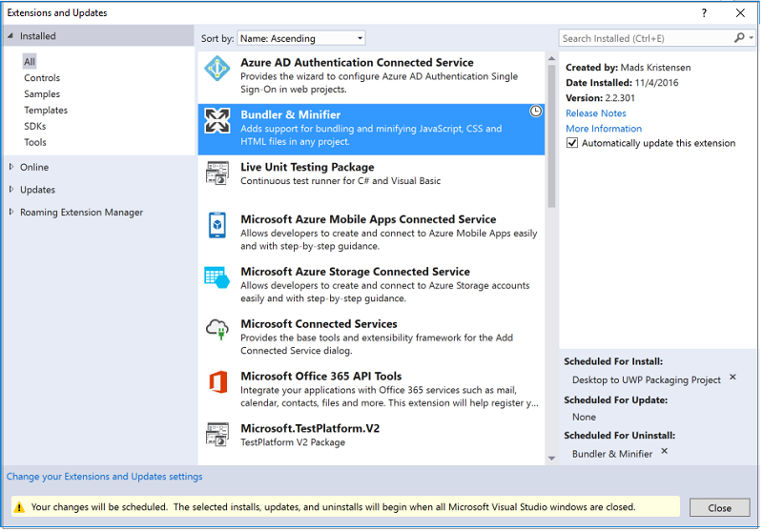The height and width of the screenshot is (532, 763).
Task: Click the scheduled clock icon on Bundler & Minifier
Action: coord(535,112)
